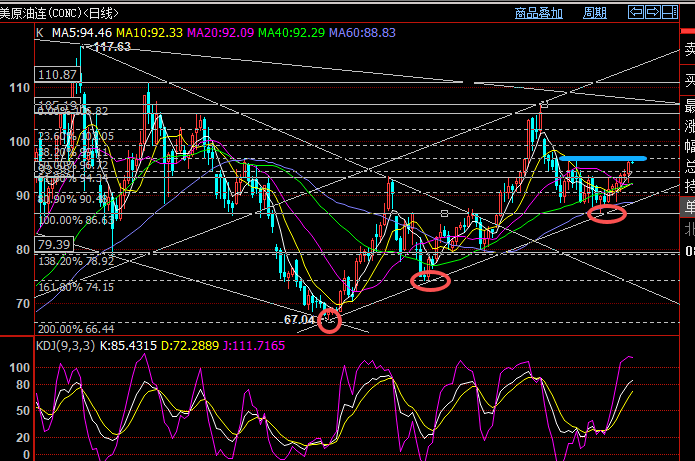
Task: Open the 周期 period selector link
Action: point(594,13)
